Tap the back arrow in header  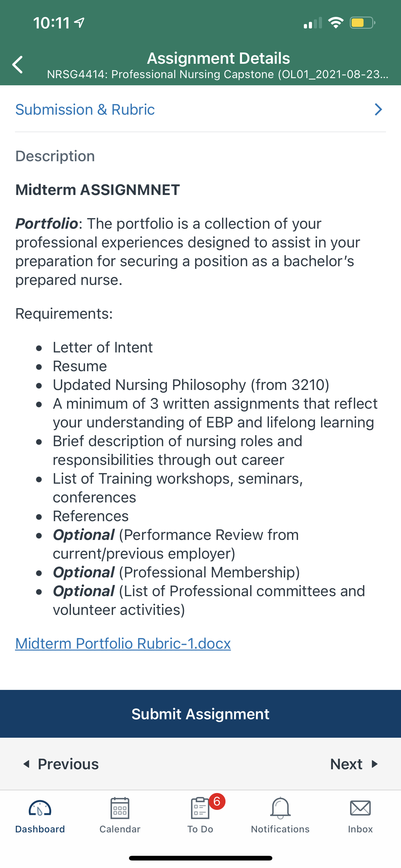tap(17, 64)
